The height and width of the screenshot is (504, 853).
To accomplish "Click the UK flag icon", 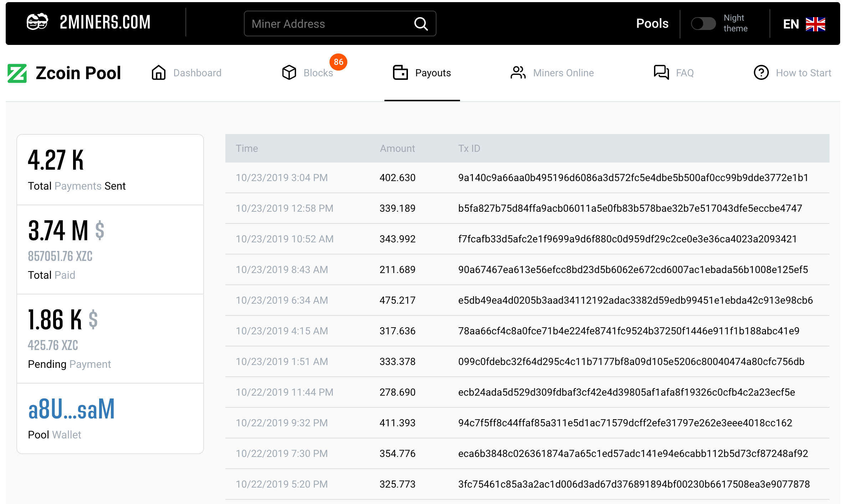I will [815, 24].
